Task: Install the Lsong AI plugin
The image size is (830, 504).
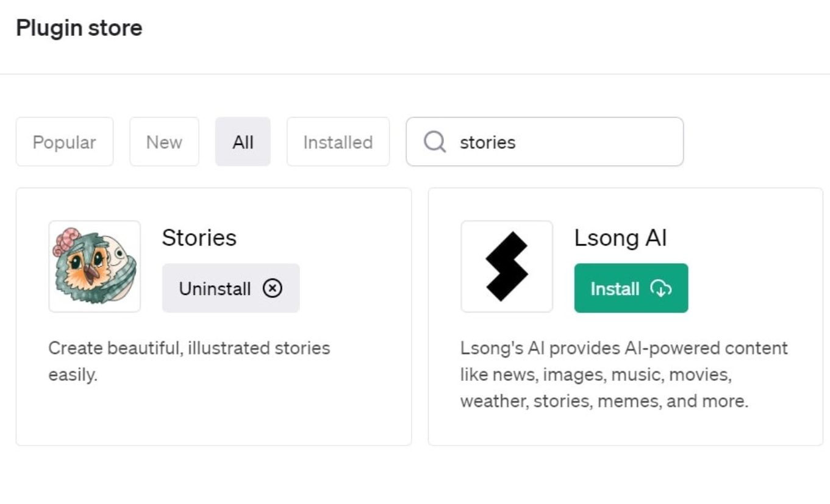Action: click(x=631, y=288)
